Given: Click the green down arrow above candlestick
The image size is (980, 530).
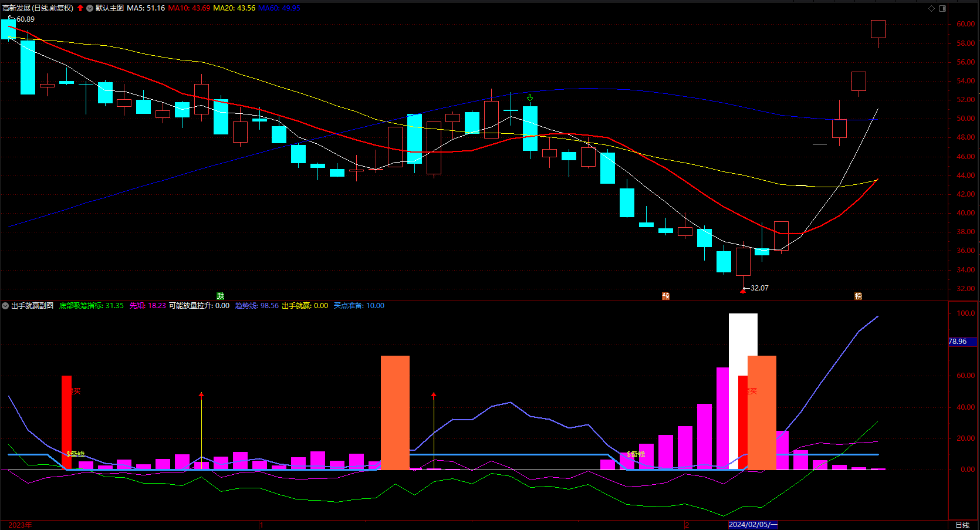Looking at the screenshot, I should [x=530, y=98].
